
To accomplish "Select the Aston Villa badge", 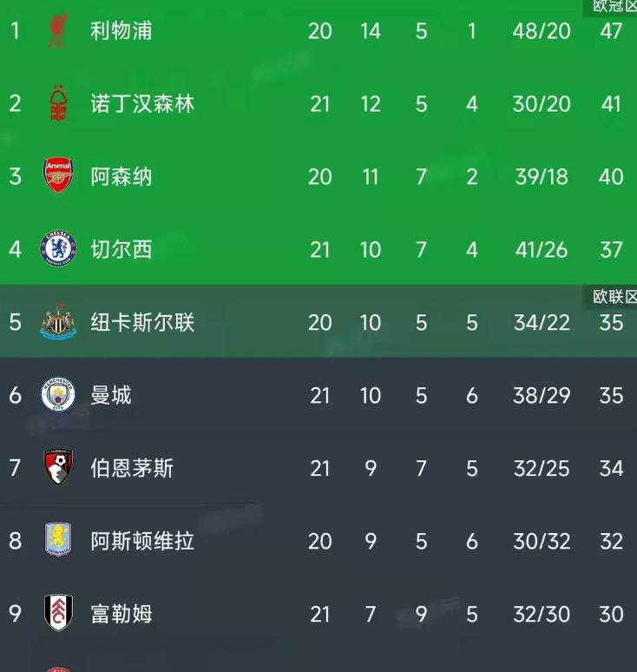I will click(x=58, y=540).
